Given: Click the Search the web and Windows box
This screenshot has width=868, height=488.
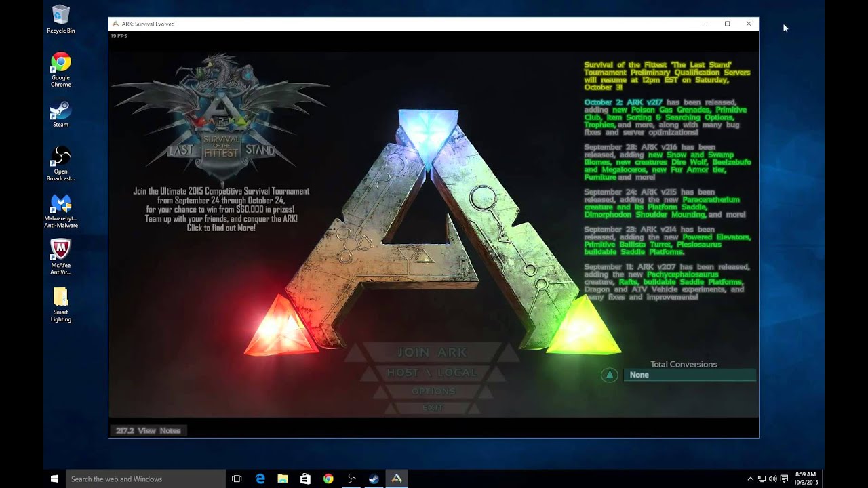Looking at the screenshot, I should (146, 479).
